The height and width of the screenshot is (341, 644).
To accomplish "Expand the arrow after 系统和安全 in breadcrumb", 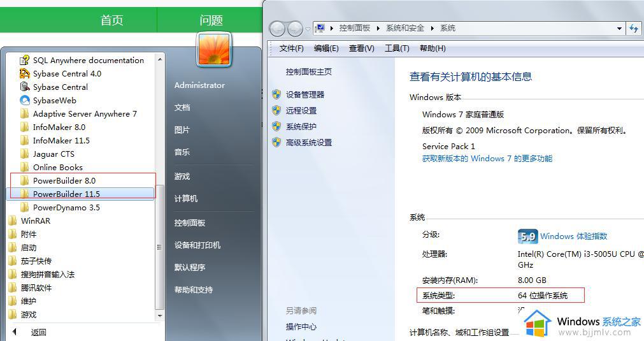I will coord(432,28).
